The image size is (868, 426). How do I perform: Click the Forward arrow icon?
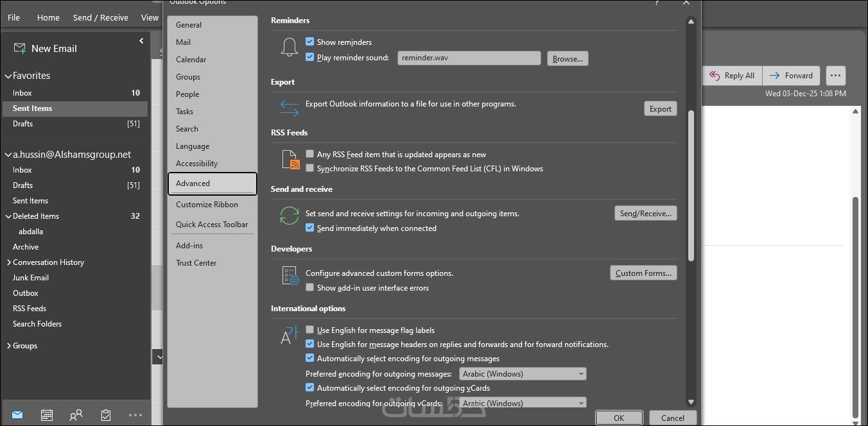click(x=775, y=76)
